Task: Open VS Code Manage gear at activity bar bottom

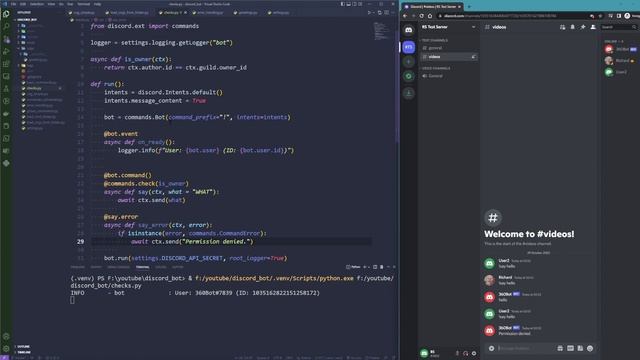Action: coord(6,349)
